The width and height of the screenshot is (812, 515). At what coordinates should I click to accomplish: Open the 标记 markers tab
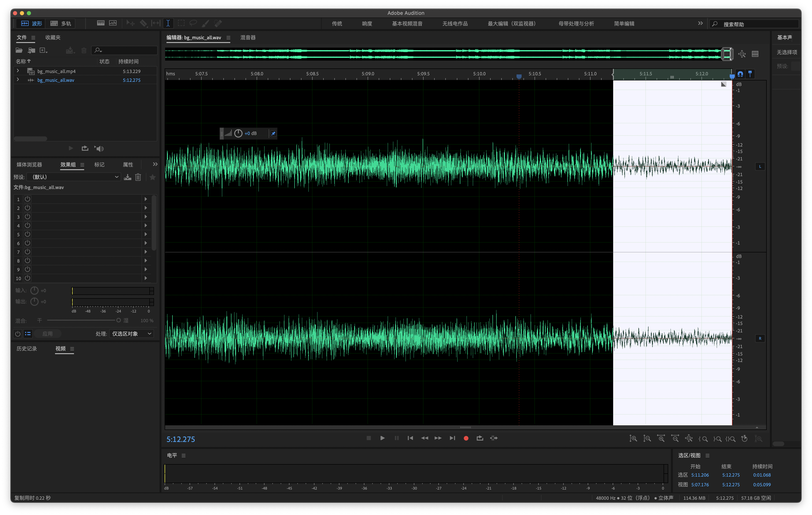(99, 165)
